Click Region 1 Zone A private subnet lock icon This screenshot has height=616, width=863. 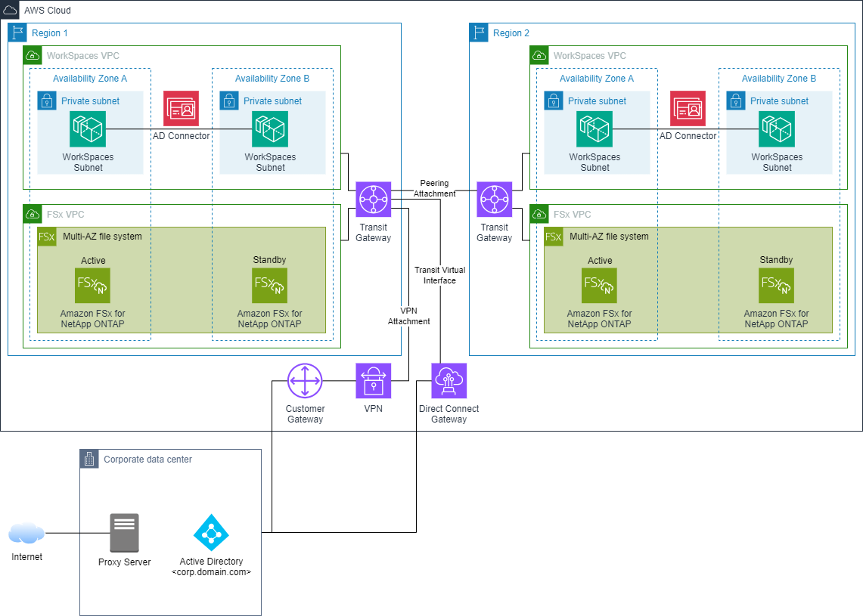(x=47, y=101)
